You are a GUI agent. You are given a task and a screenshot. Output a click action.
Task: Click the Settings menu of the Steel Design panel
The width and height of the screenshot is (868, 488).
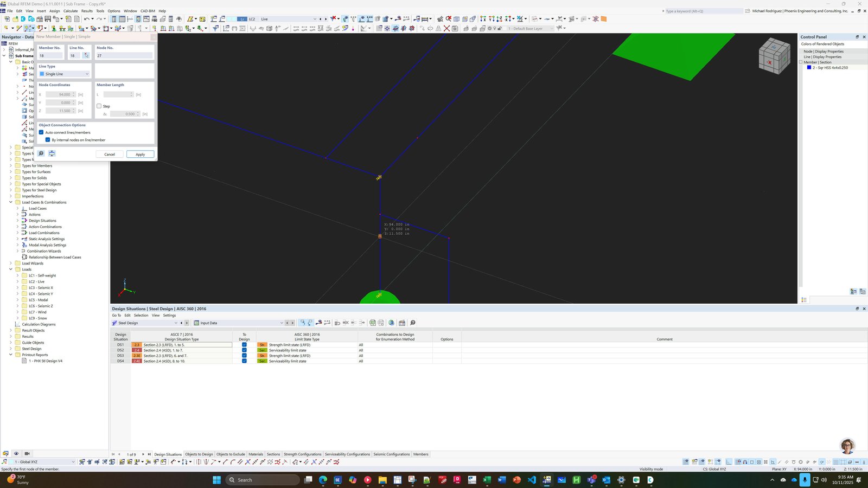(x=169, y=315)
